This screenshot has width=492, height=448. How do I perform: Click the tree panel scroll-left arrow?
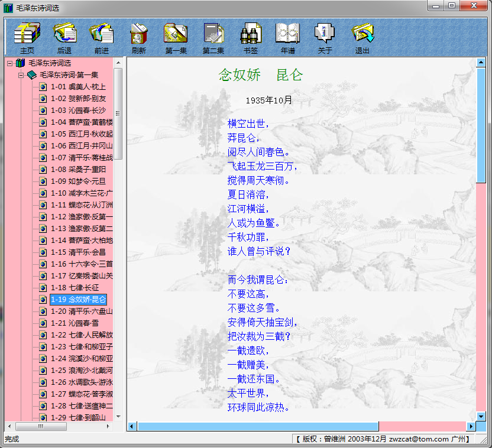[9, 426]
